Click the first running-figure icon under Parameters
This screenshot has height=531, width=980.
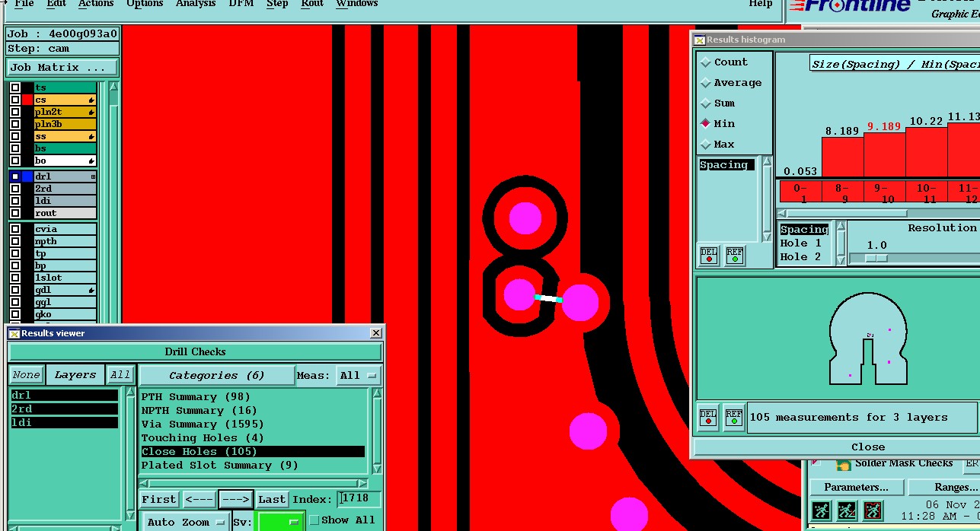pos(821,510)
